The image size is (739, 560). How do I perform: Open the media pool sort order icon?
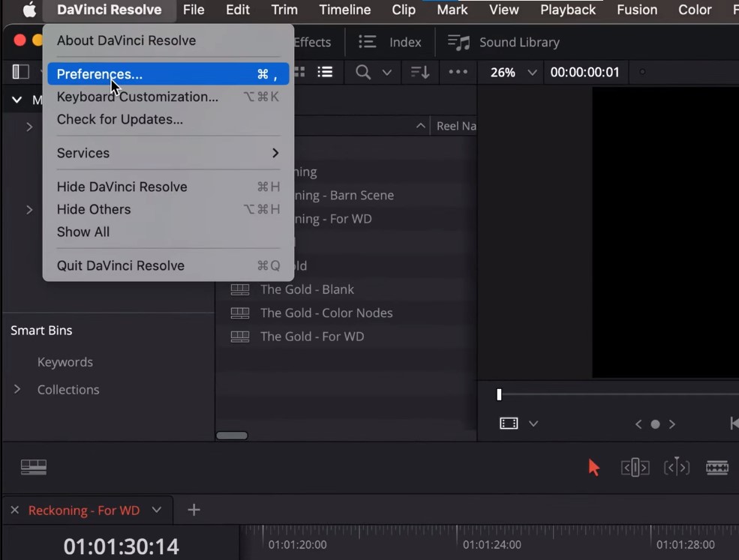(x=420, y=72)
